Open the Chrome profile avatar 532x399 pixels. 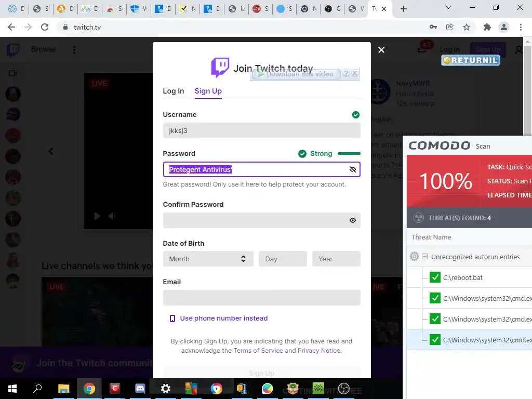tap(504, 27)
